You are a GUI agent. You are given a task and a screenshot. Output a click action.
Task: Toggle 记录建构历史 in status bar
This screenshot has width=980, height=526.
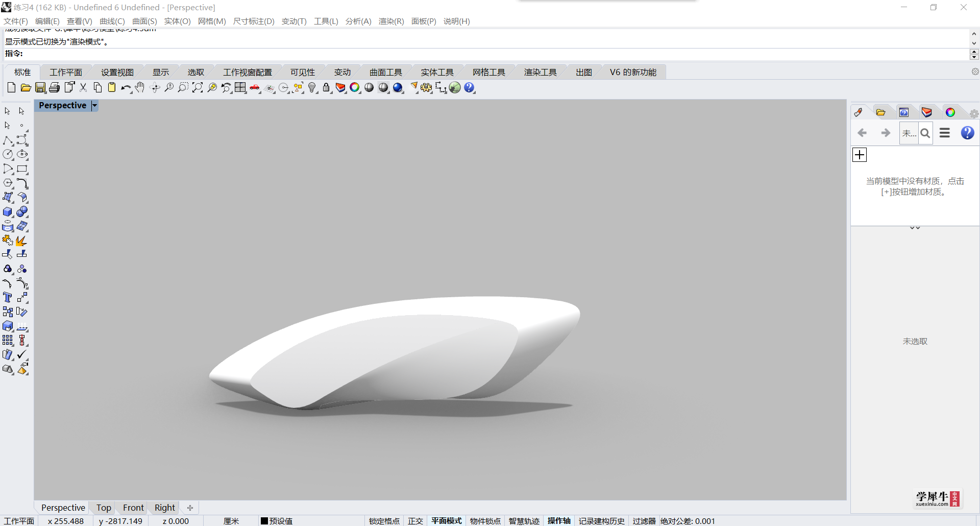click(x=602, y=521)
